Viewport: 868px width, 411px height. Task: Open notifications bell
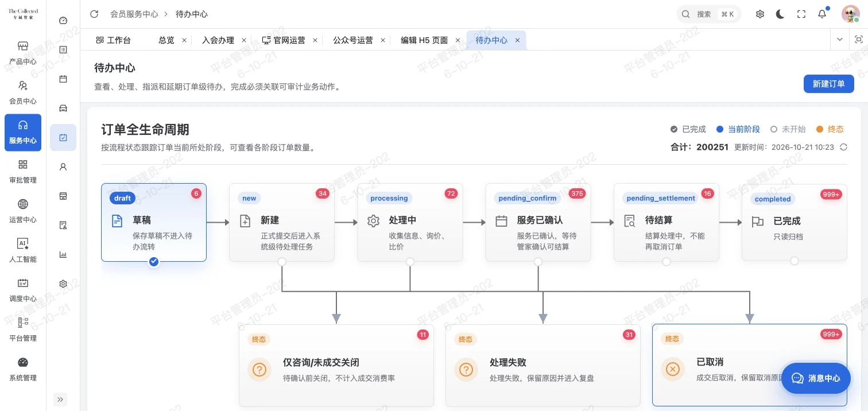coord(822,14)
